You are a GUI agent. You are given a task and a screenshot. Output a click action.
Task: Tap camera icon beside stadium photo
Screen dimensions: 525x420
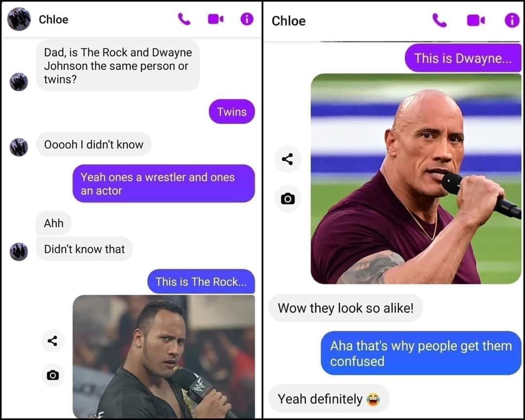(287, 199)
